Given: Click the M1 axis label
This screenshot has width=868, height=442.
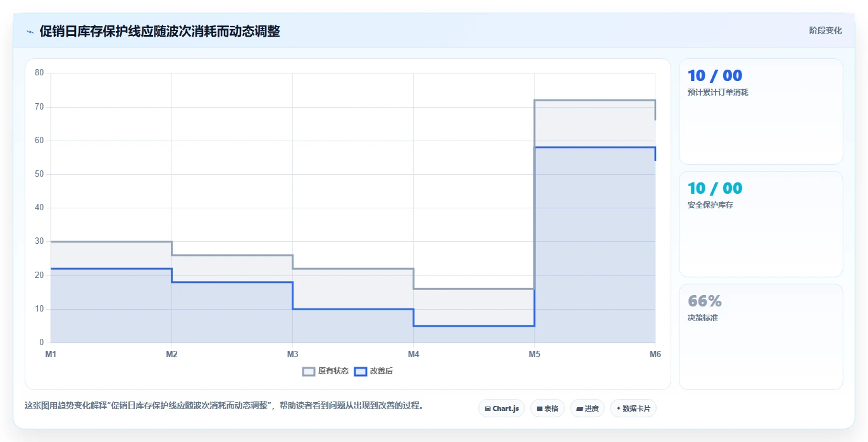Looking at the screenshot, I should click(x=51, y=354).
